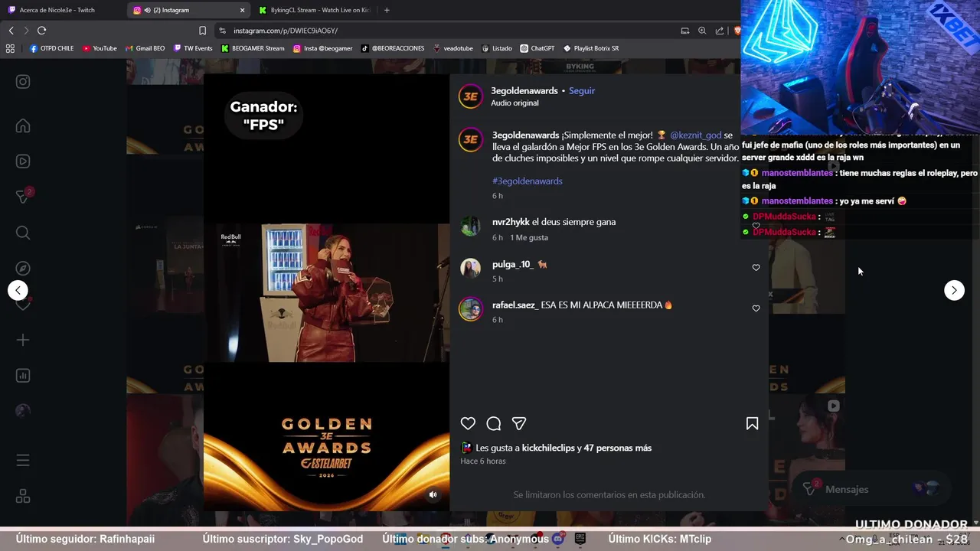This screenshot has height=551, width=980.
Task: Open the Create plus icon
Action: pyautogui.click(x=23, y=340)
